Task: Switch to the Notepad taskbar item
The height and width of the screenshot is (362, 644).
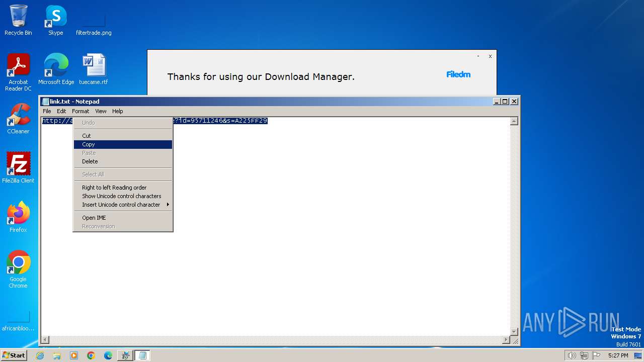Action: pos(142,355)
